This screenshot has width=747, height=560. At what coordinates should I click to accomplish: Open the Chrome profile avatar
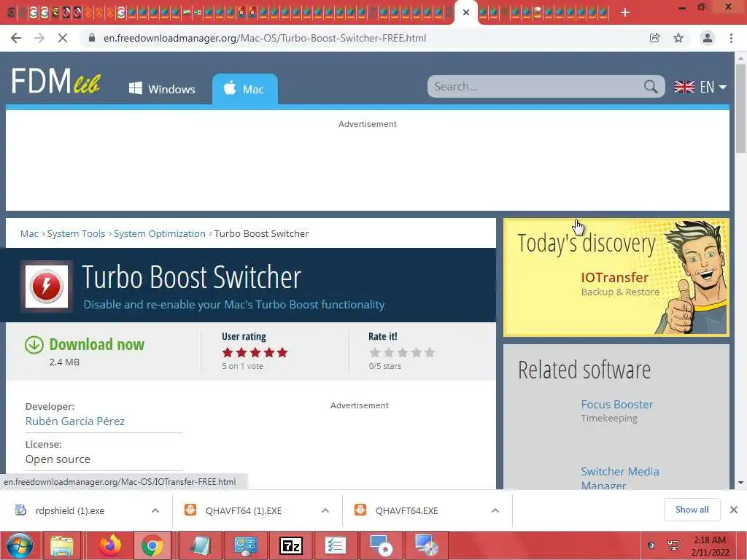[x=708, y=38]
